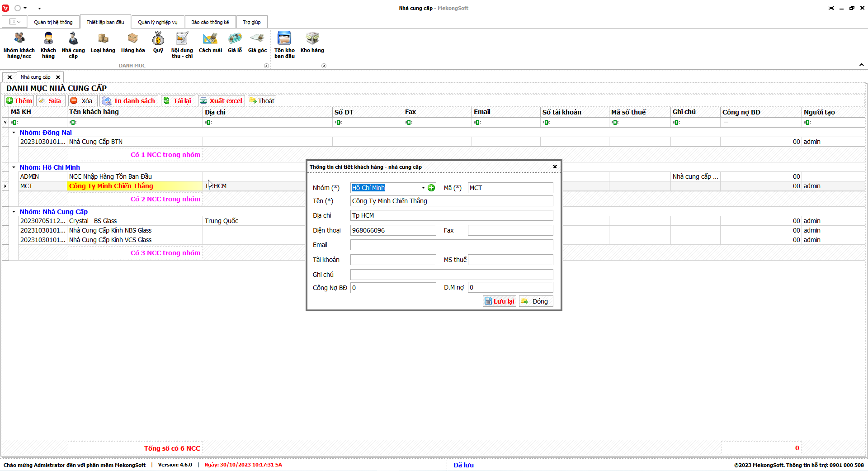Click the Lưu lại save button
The image size is (868, 471).
pyautogui.click(x=499, y=301)
